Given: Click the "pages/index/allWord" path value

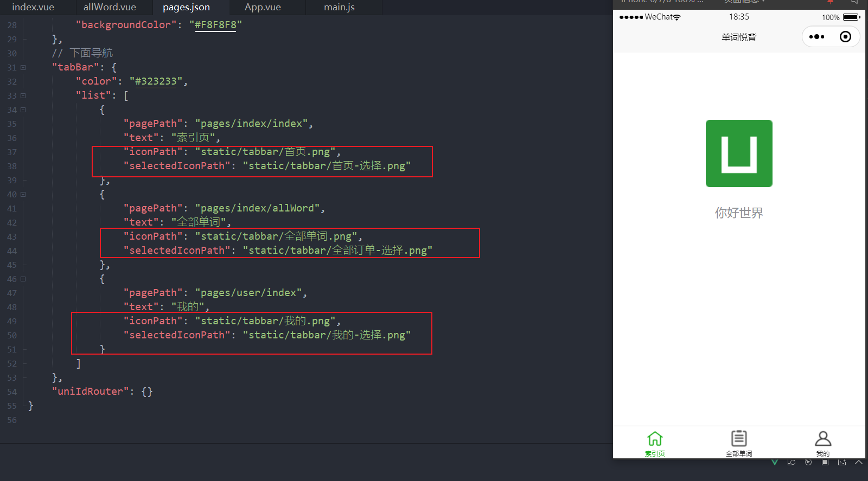Looking at the screenshot, I should (x=257, y=208).
